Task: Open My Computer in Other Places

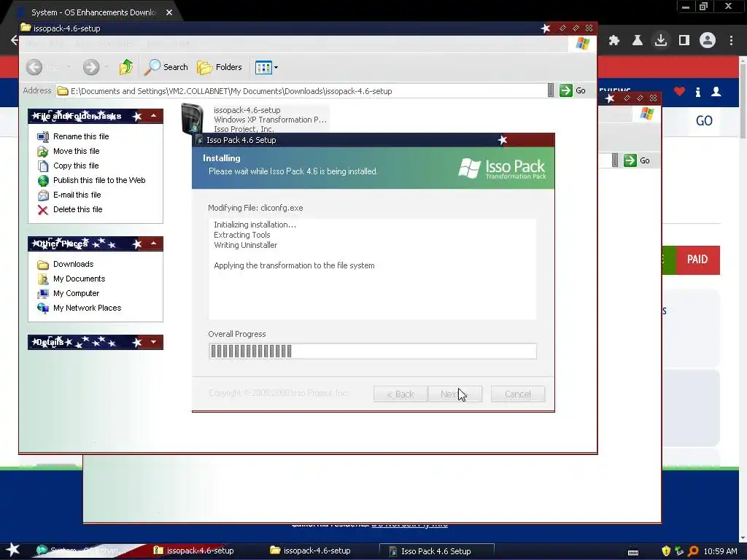Action: (76, 293)
